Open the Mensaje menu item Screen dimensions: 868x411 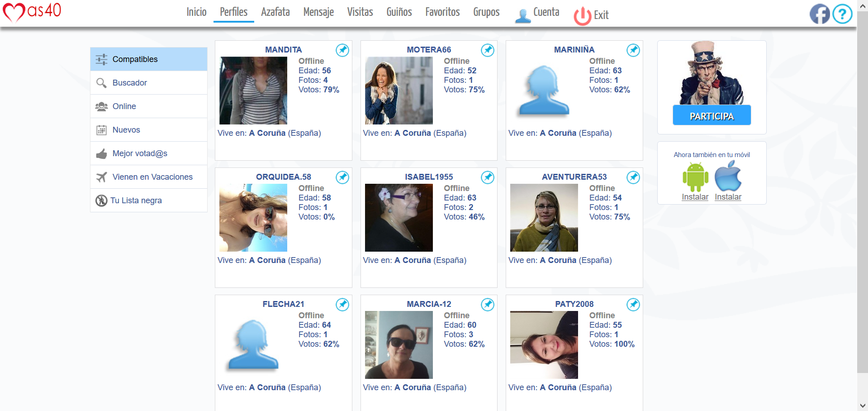[x=318, y=12]
